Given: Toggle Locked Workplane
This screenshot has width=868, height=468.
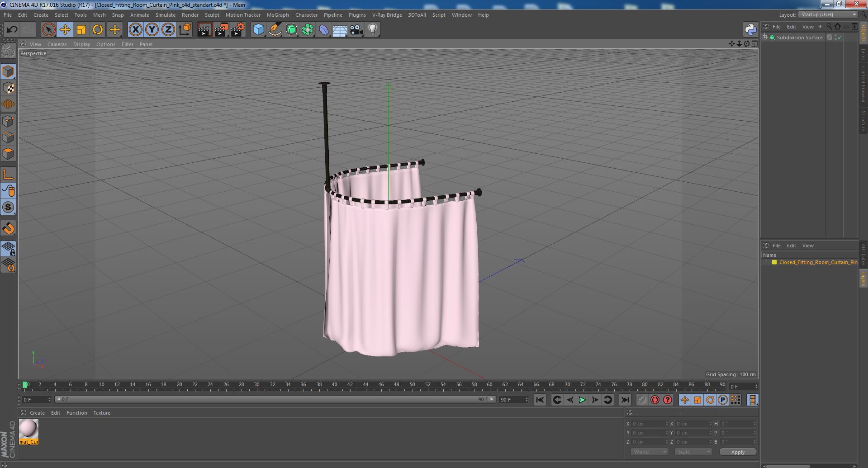Looking at the screenshot, I should 8,248.
